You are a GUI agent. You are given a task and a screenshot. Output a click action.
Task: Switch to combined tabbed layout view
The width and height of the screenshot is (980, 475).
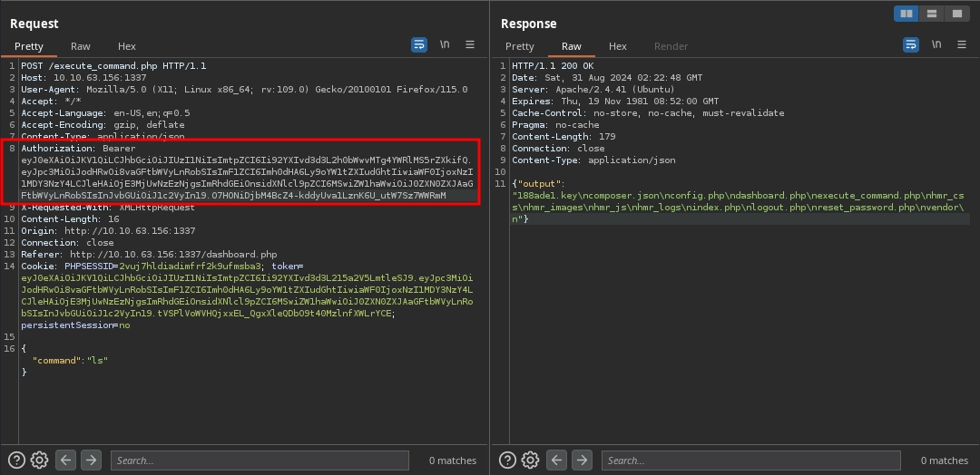pos(956,14)
